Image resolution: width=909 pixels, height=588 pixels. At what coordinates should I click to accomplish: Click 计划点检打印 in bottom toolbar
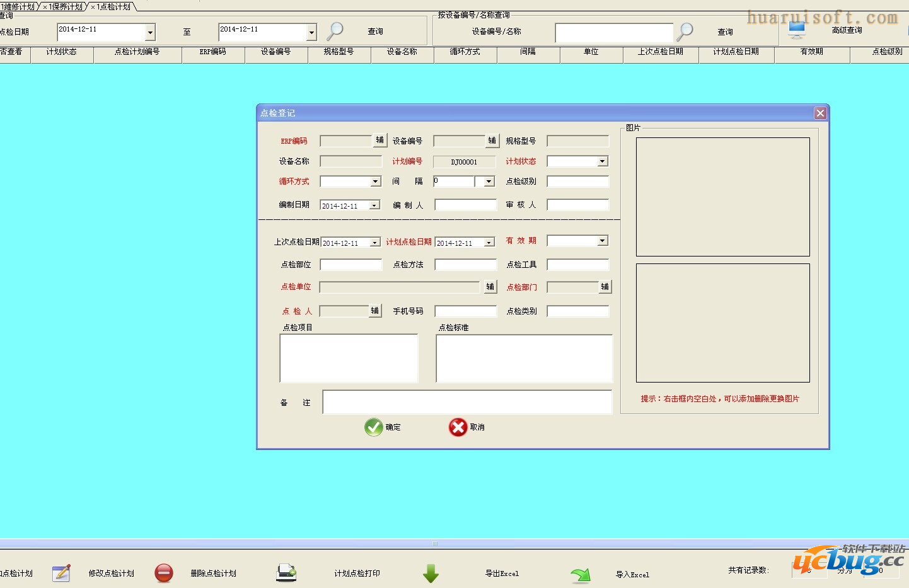pos(357,574)
